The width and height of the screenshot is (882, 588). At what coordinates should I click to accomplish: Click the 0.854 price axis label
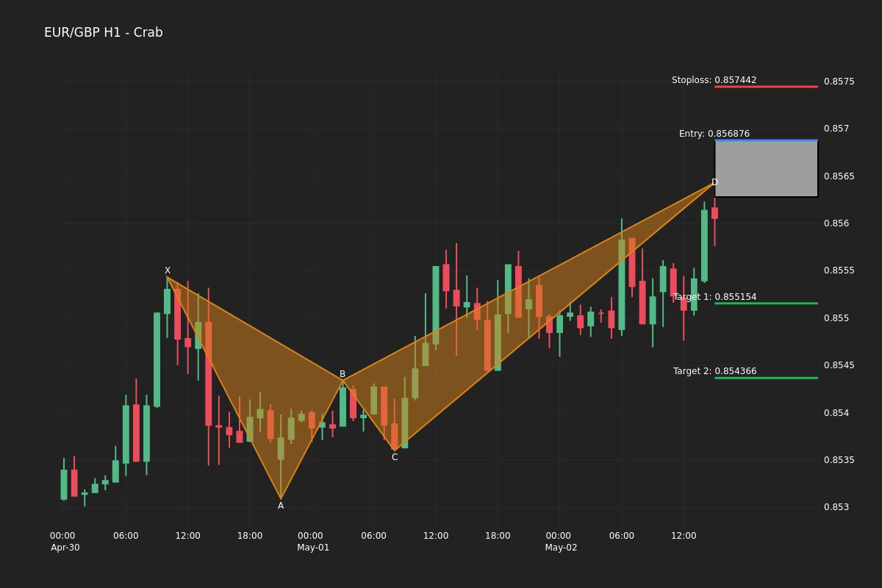pyautogui.click(x=836, y=413)
